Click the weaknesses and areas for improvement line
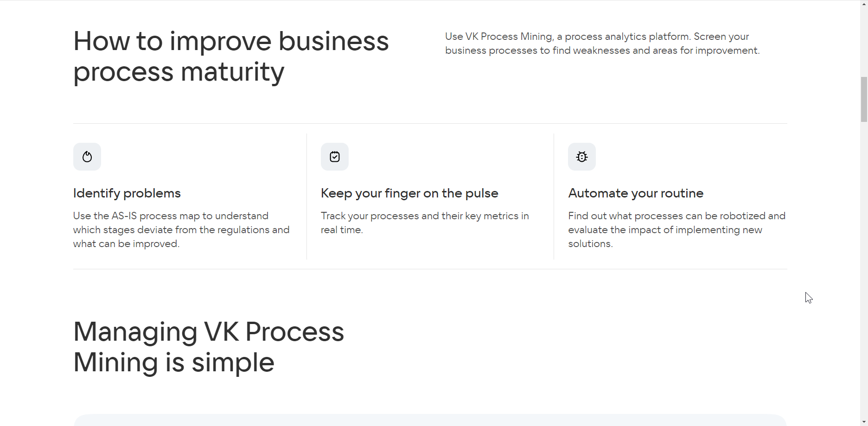Screen dimensions: 868x426 602,51
